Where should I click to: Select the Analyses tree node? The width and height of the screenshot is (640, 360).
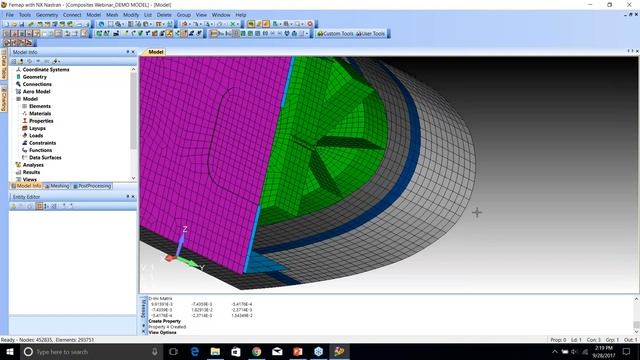(33, 165)
